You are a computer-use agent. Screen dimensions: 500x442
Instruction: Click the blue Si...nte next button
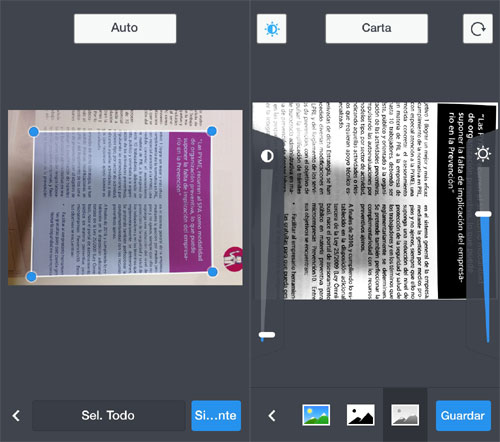(x=216, y=416)
